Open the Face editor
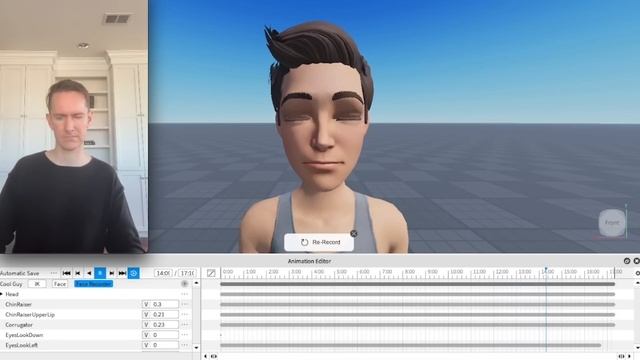The width and height of the screenshot is (640, 360). click(x=60, y=284)
